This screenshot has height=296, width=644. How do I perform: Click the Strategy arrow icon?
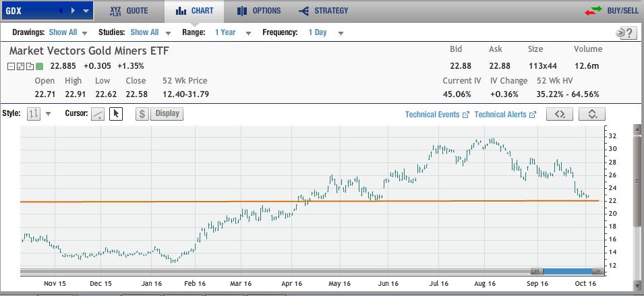click(x=304, y=11)
